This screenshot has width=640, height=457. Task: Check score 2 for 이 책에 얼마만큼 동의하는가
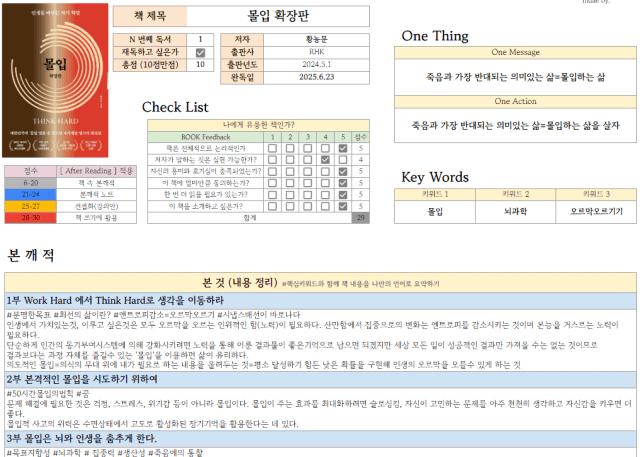point(290,183)
